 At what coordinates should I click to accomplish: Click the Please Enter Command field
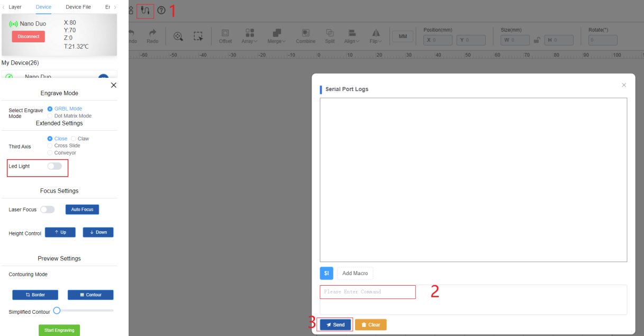click(368, 292)
